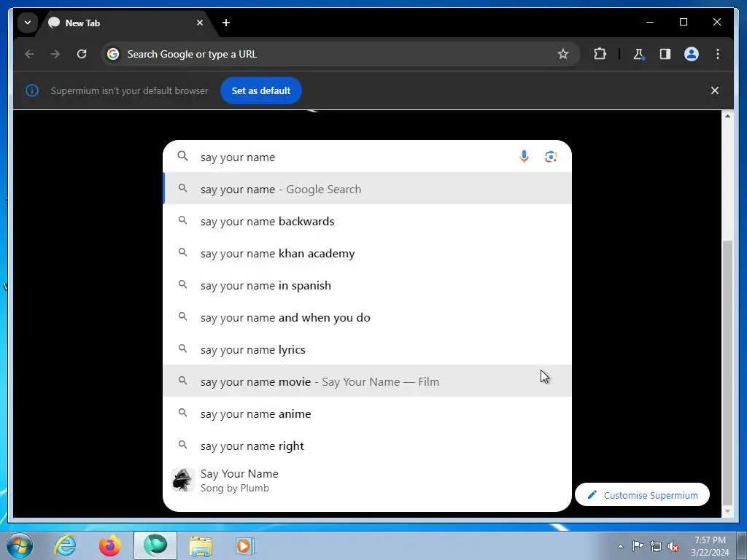Click Set as default button
Screen dimensions: 747x560
tap(260, 90)
